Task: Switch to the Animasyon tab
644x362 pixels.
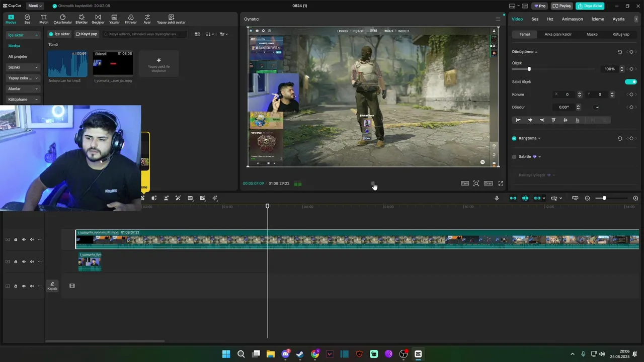Action: point(572,19)
